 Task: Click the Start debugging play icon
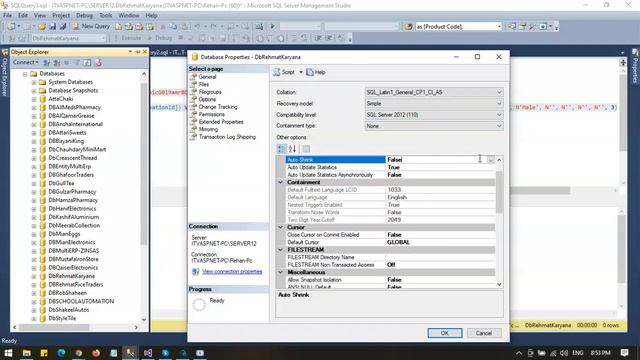[273, 27]
